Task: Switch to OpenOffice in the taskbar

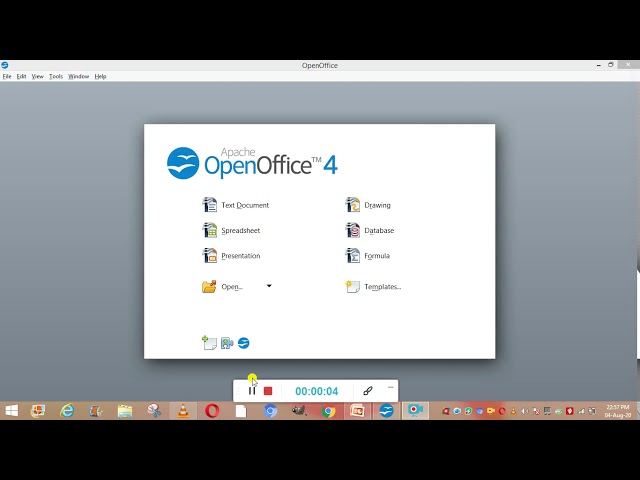Action: [x=386, y=411]
